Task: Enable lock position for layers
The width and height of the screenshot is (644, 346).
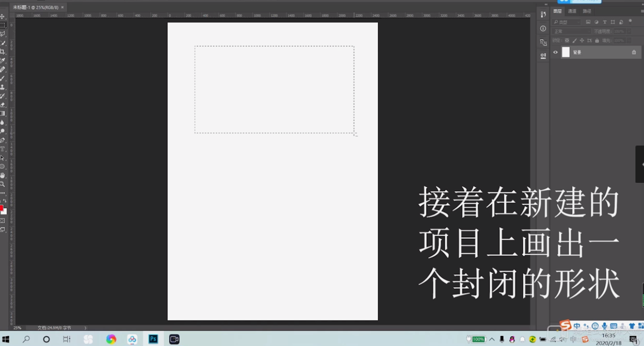Action: (x=582, y=40)
